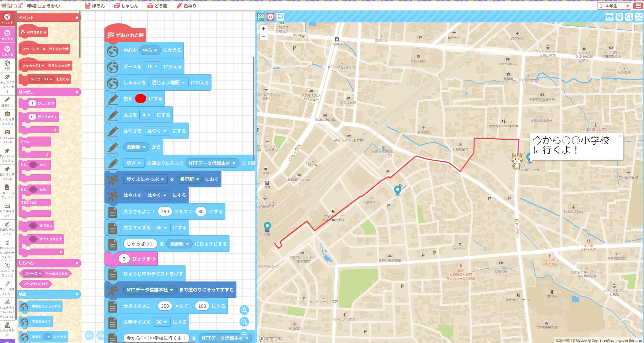Image resolution: width=644 pixels, height=343 pixels.
Task: Pause the running program with the red button
Action: tap(270, 17)
